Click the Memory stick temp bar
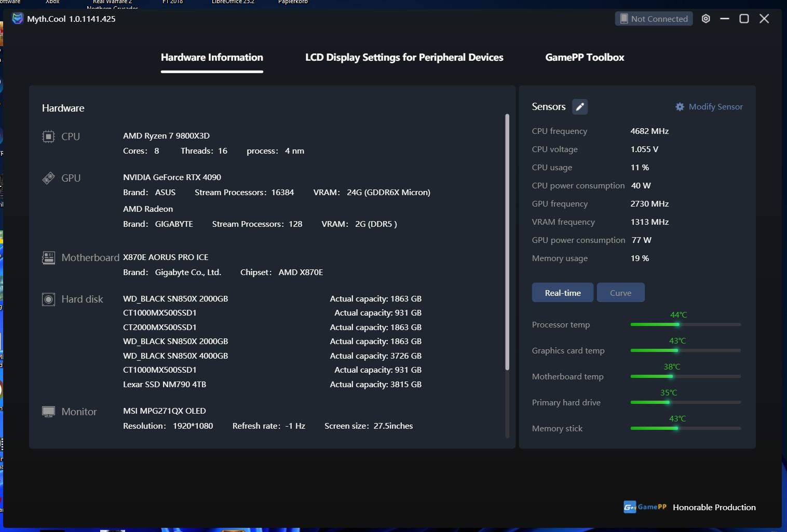This screenshot has width=787, height=532. pos(685,428)
